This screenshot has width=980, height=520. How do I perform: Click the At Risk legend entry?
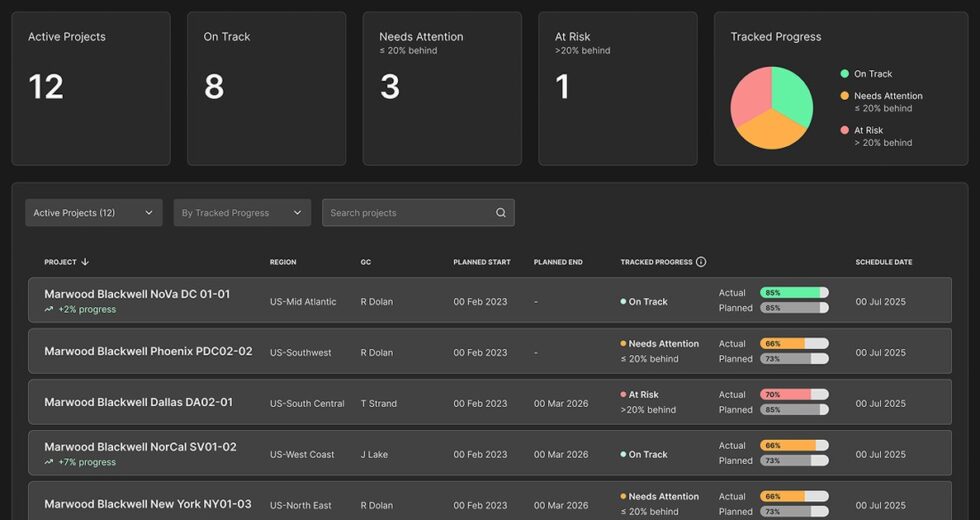click(x=876, y=136)
